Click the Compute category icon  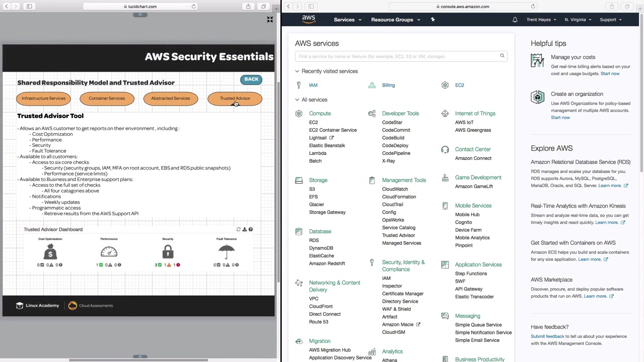coord(299,114)
